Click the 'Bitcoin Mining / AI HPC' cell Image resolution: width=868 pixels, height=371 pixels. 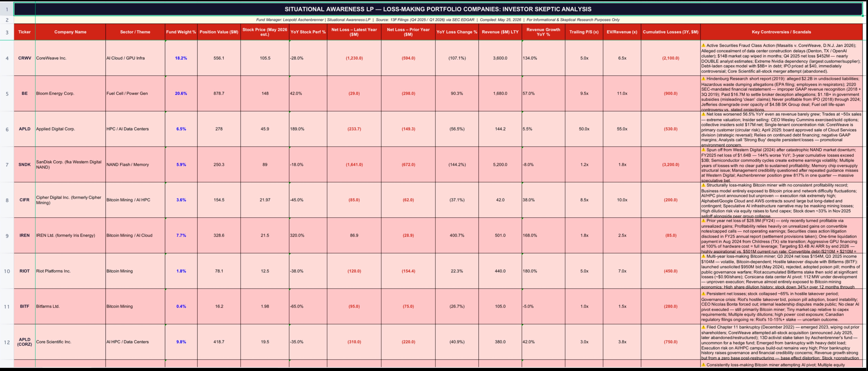tap(135, 200)
